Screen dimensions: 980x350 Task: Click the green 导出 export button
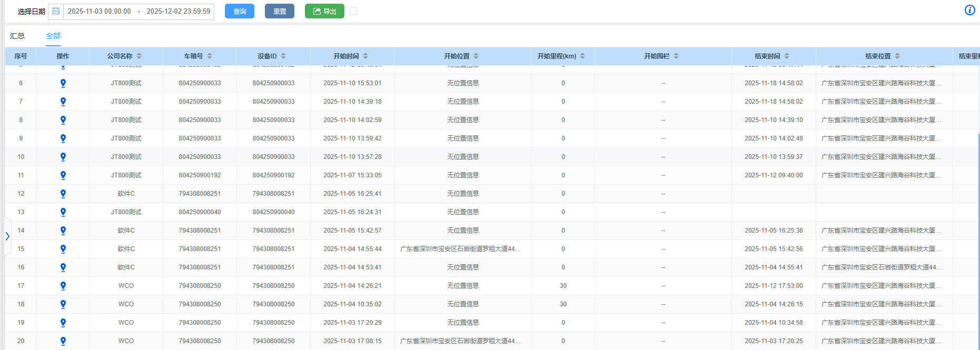point(324,11)
